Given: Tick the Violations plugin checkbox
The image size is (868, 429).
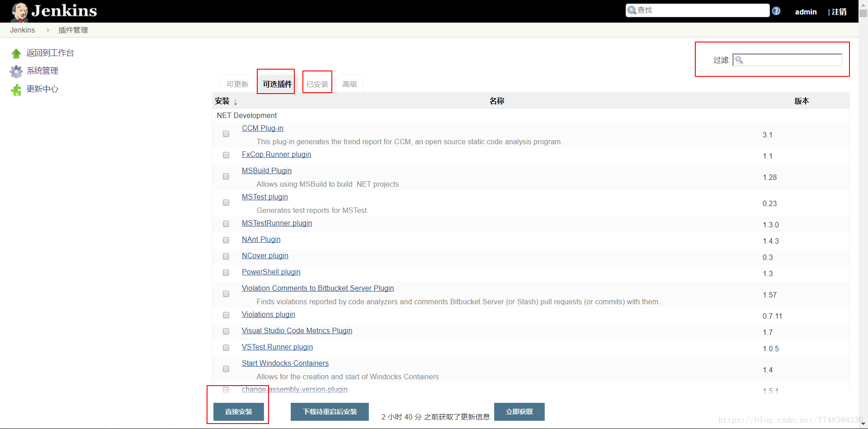Looking at the screenshot, I should pos(226,315).
